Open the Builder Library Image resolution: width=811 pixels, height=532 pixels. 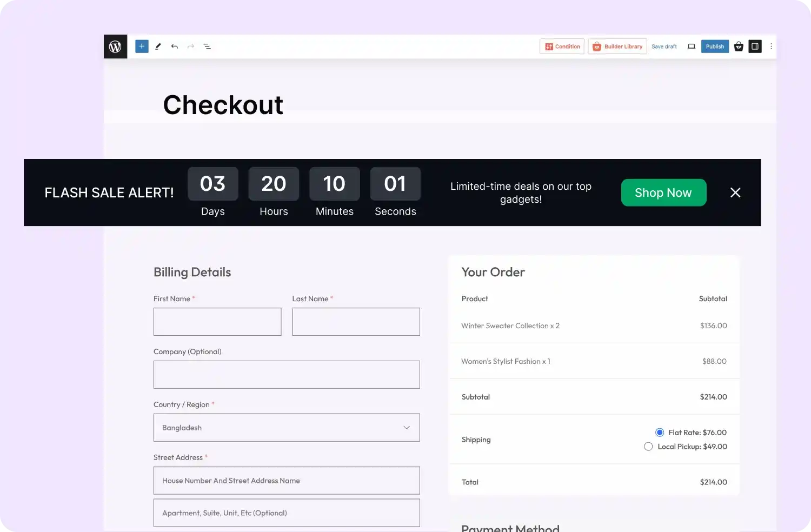click(x=617, y=46)
